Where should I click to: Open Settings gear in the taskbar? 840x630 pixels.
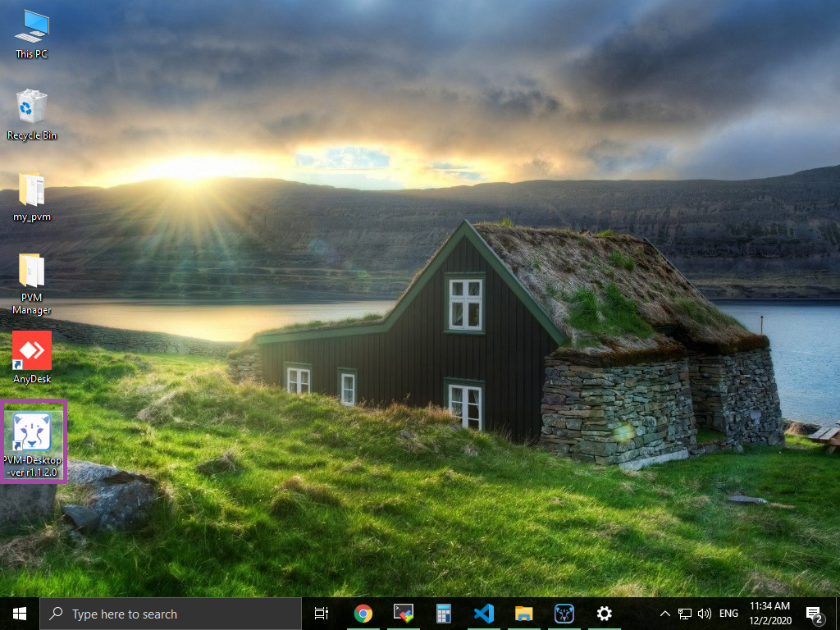[605, 614]
